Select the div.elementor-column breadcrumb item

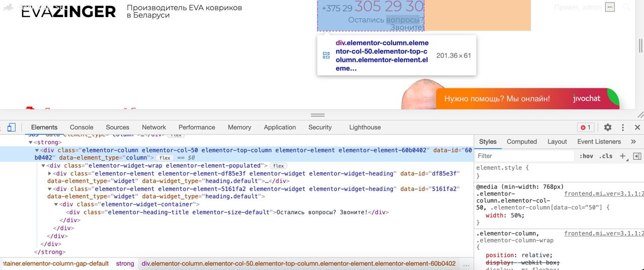pos(298,263)
